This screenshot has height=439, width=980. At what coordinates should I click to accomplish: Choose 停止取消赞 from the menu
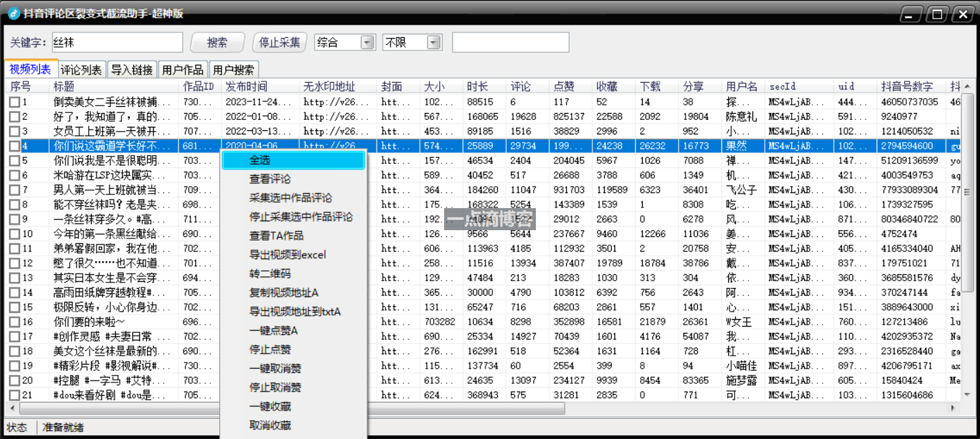pyautogui.click(x=293, y=387)
